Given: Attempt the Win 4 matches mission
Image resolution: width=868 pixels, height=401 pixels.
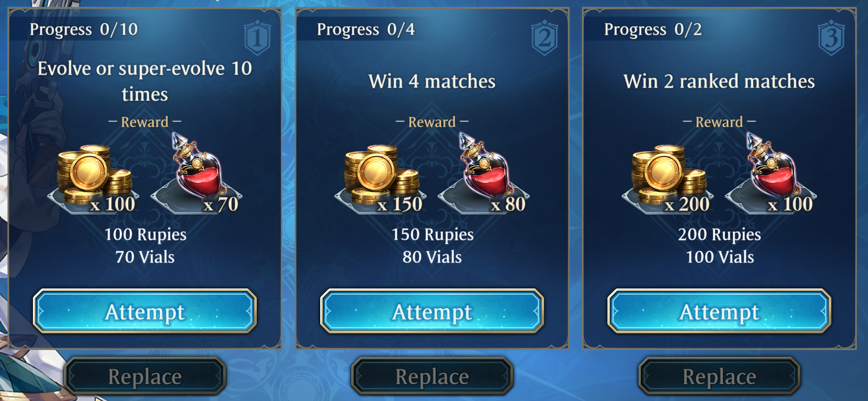Looking at the screenshot, I should pyautogui.click(x=432, y=311).
